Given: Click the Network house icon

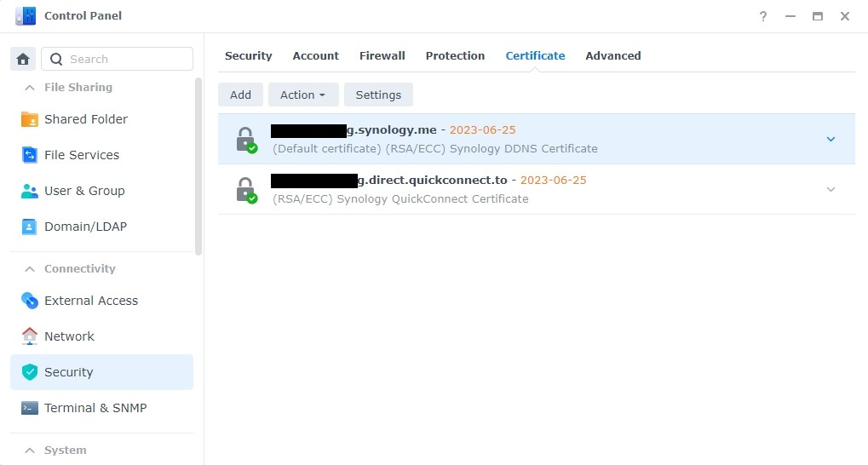Looking at the screenshot, I should click(x=30, y=336).
